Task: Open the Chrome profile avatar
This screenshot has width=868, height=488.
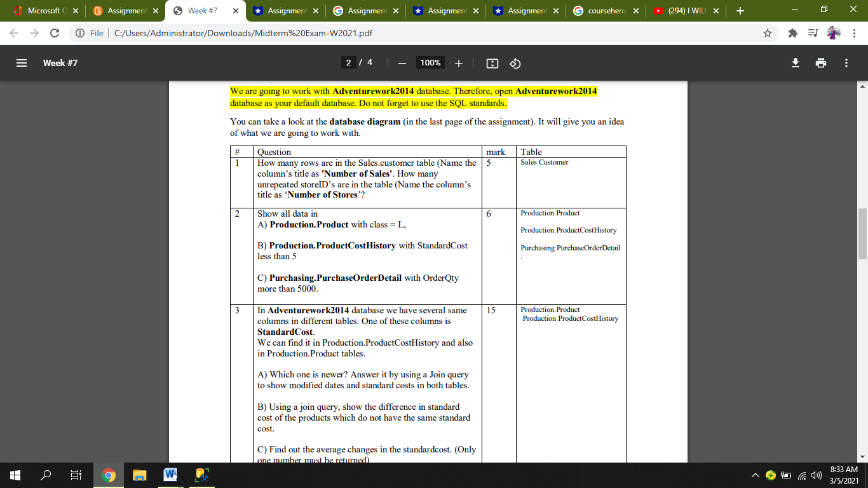Action: pos(834,33)
